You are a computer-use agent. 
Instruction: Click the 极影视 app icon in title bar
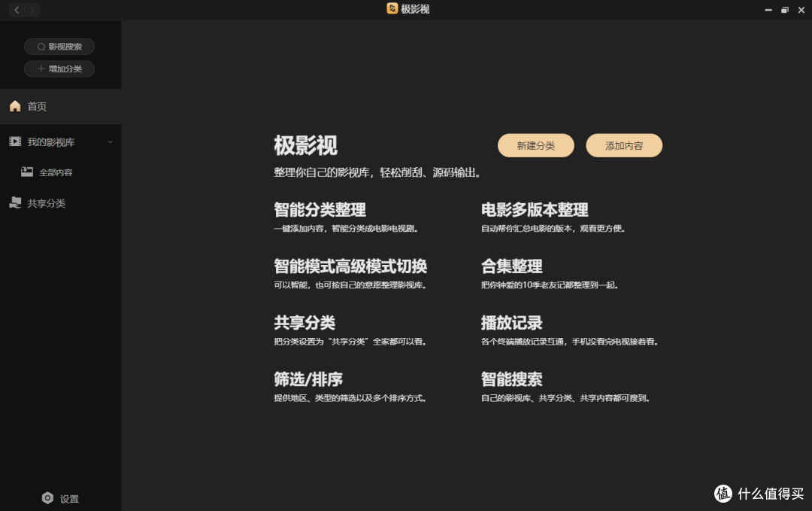coord(392,8)
